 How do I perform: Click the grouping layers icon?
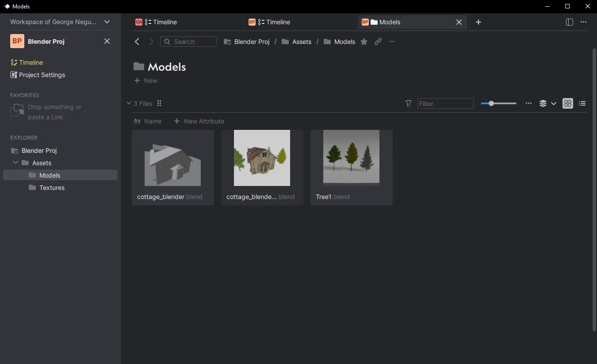point(543,103)
